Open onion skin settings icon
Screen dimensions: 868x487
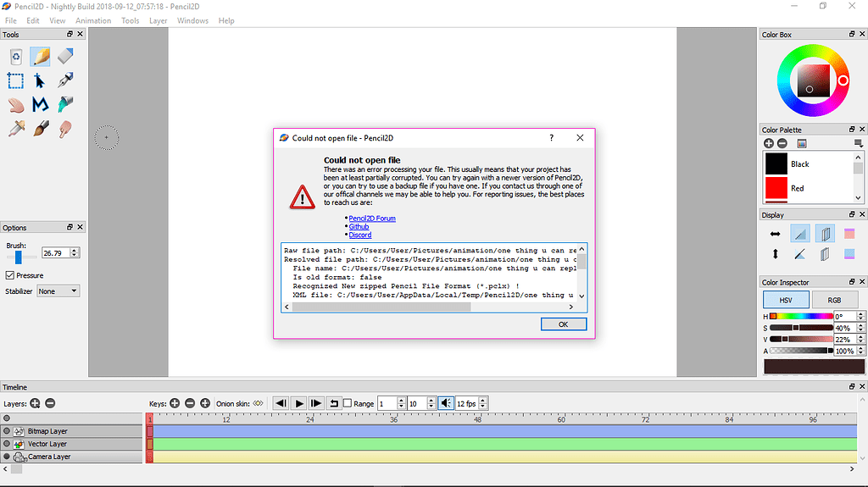pyautogui.click(x=258, y=403)
